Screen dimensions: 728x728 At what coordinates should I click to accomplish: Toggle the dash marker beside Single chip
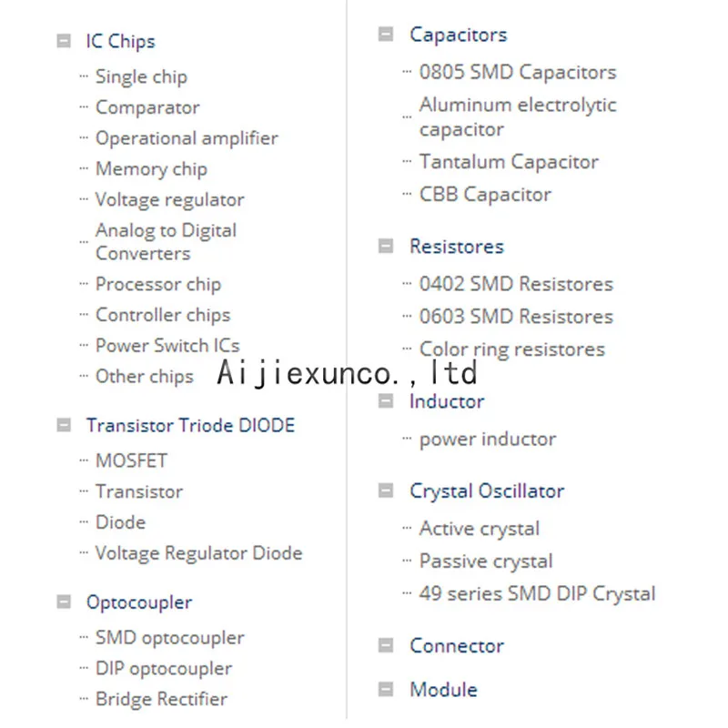point(84,77)
